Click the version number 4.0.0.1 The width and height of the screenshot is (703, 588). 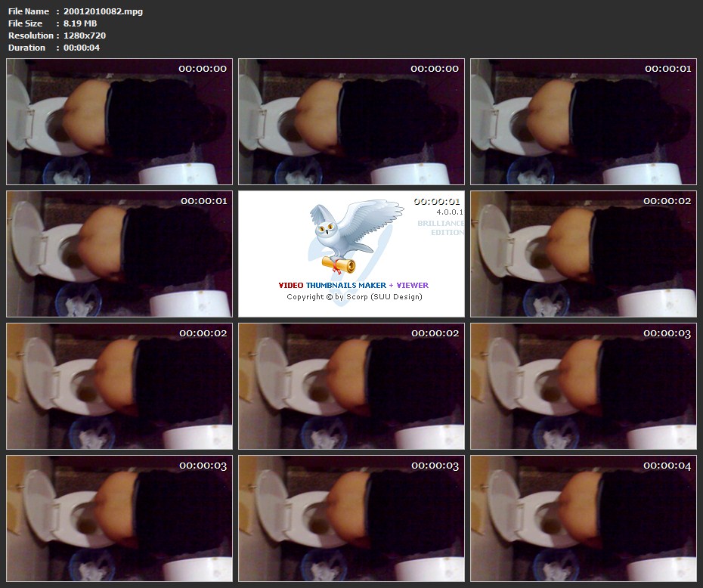pos(448,212)
